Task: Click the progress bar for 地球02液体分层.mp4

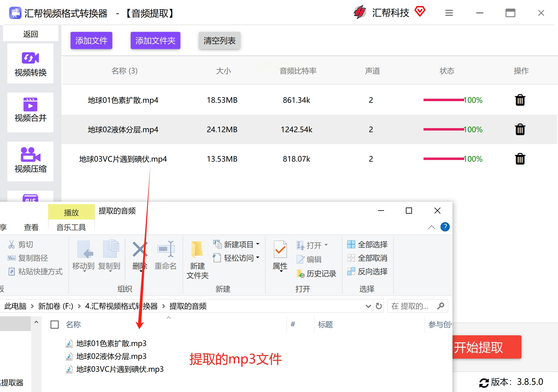Action: tap(443, 130)
